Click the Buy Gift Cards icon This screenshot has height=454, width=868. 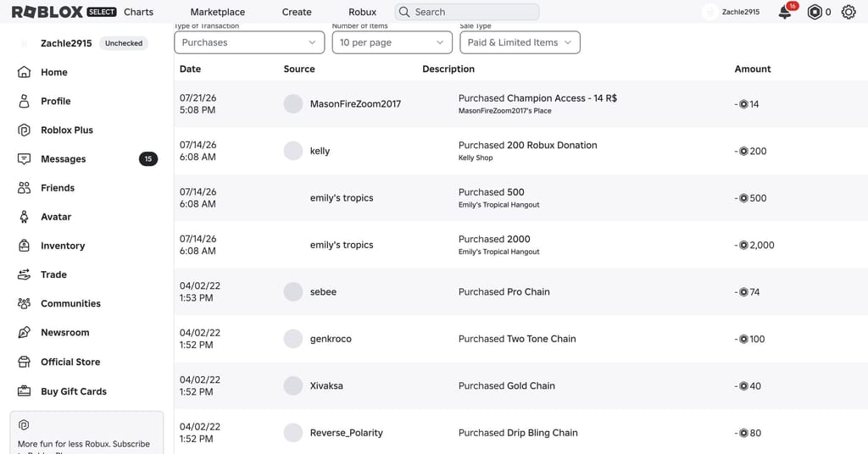[x=24, y=391]
